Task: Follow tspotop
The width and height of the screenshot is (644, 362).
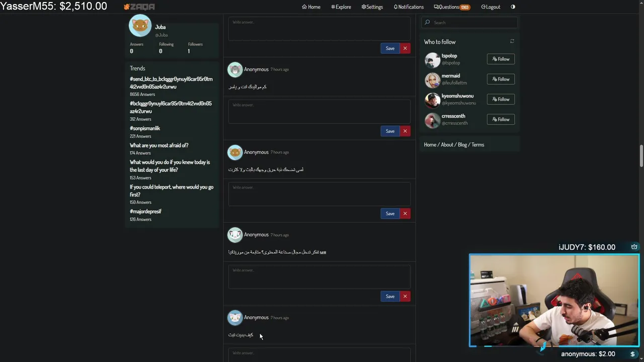Action: click(501, 59)
